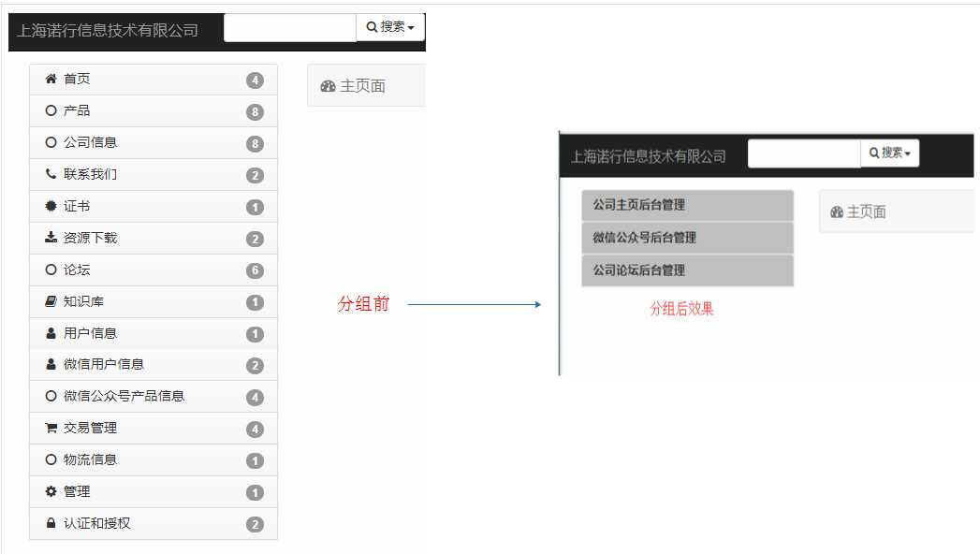Click the circle icon beside 公司信息
This screenshot has height=554, width=980.
[51, 142]
